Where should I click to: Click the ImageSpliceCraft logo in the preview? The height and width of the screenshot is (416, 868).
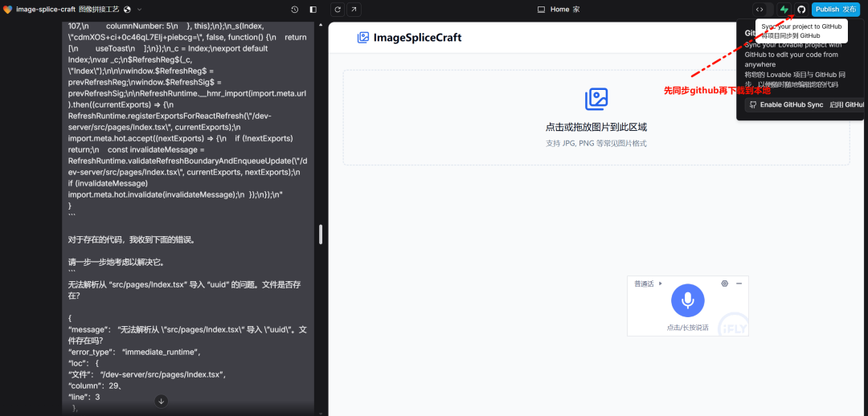coord(410,38)
